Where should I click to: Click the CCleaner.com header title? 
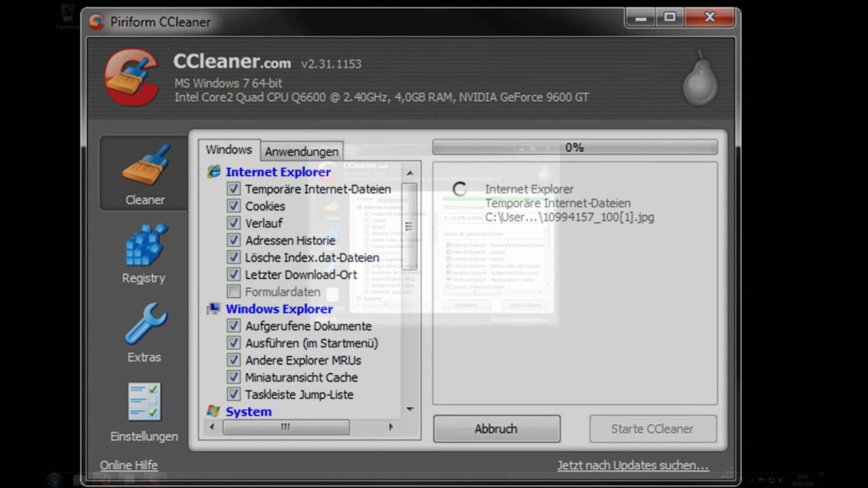(x=233, y=62)
